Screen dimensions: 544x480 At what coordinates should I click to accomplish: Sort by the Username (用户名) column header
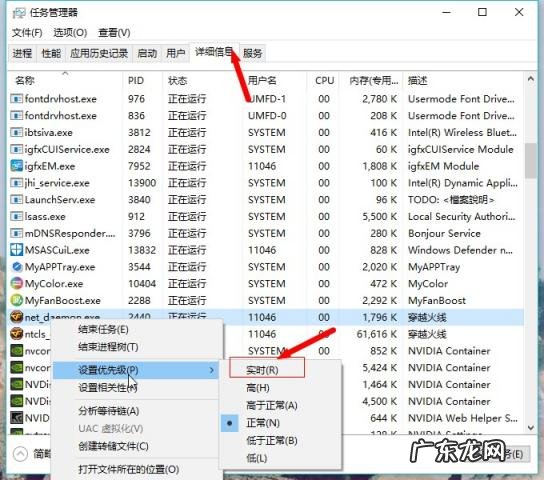[x=262, y=80]
